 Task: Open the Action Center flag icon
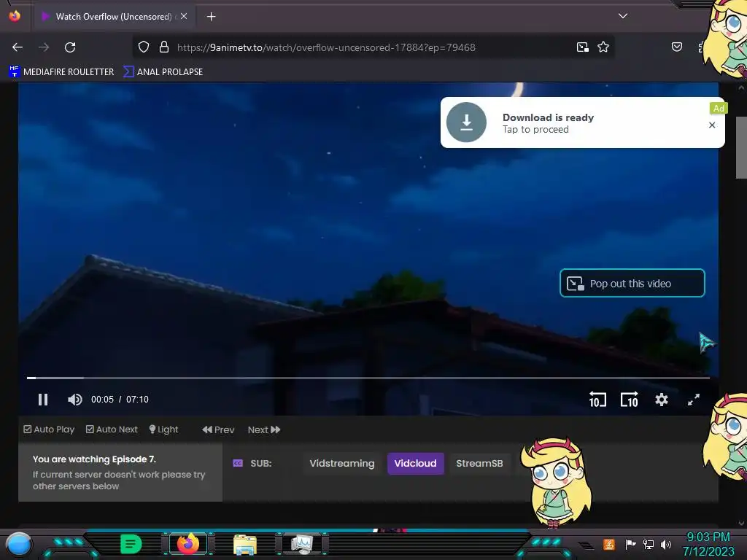click(630, 544)
